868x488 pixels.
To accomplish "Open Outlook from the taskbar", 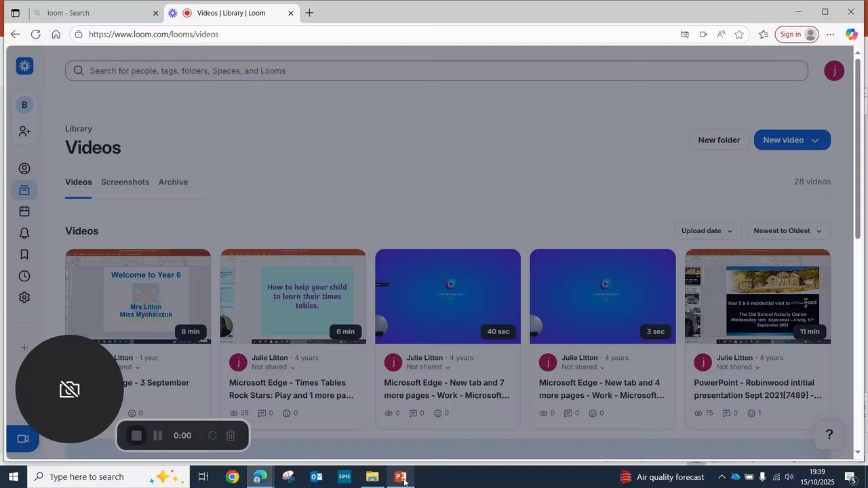I will pos(316,477).
